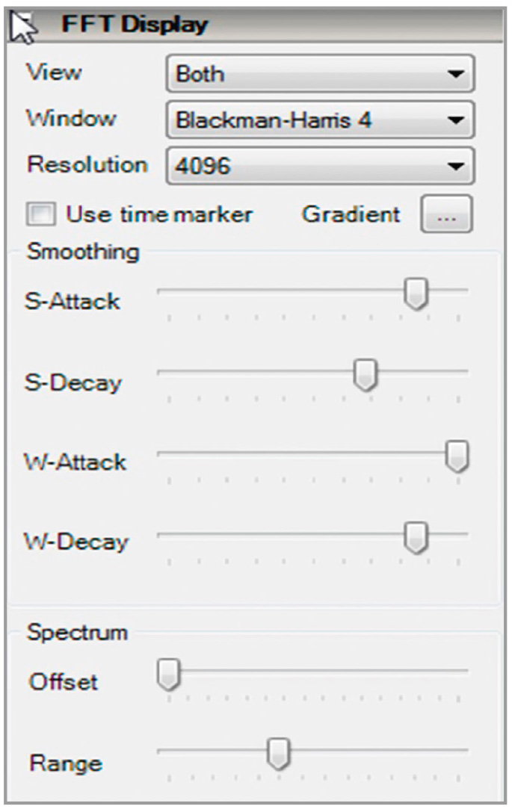Screen dimensions: 512x812
Task: Click the Spectrum Range slider handle
Action: (x=279, y=754)
